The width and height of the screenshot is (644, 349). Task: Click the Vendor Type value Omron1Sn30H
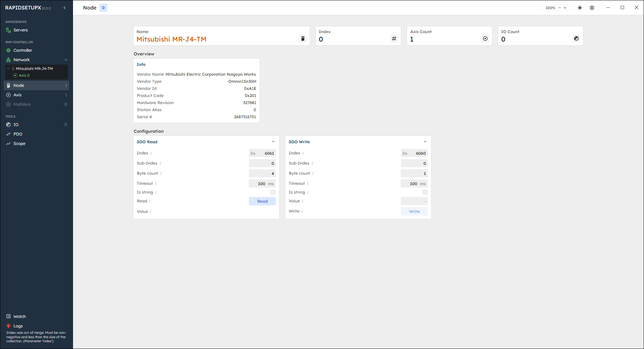point(242,81)
